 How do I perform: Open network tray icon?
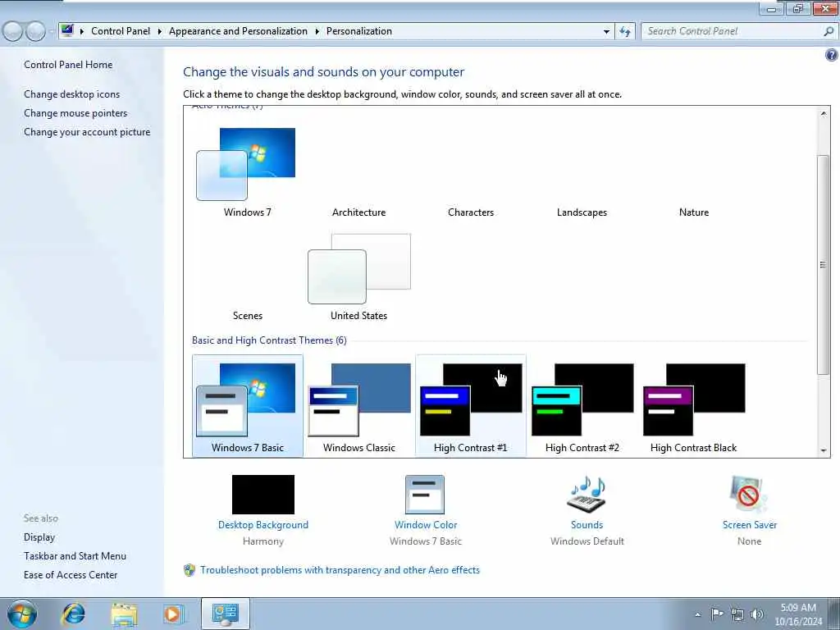point(737,614)
